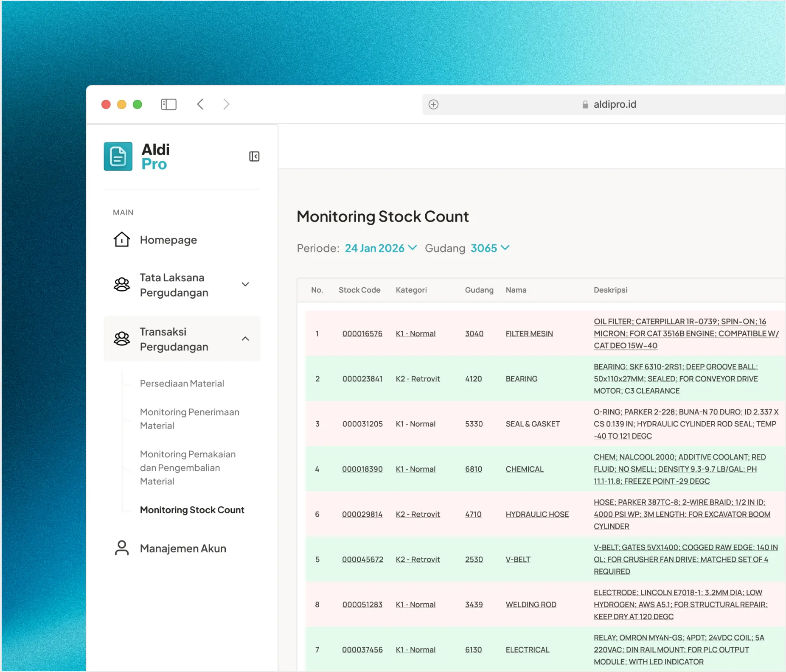Click the OIL FILTER description text
This screenshot has height=672, width=786.
click(686, 334)
